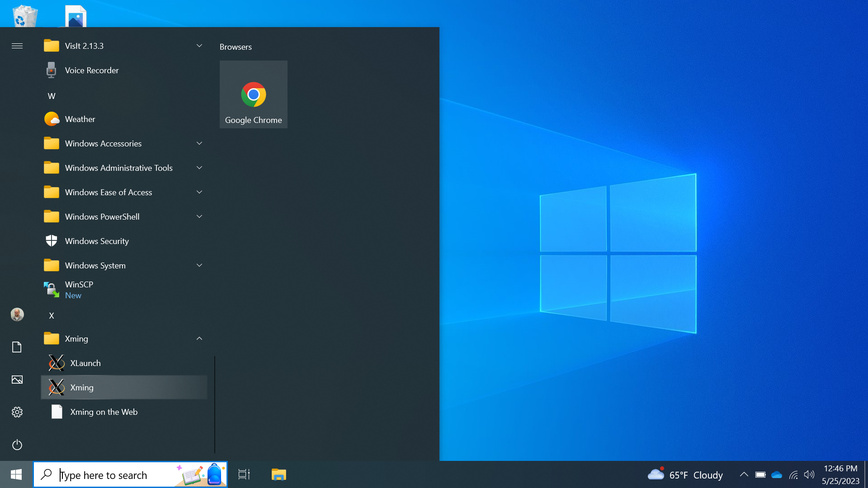Select the Xming app entry
Screen dimensions: 868x488
tap(82, 388)
